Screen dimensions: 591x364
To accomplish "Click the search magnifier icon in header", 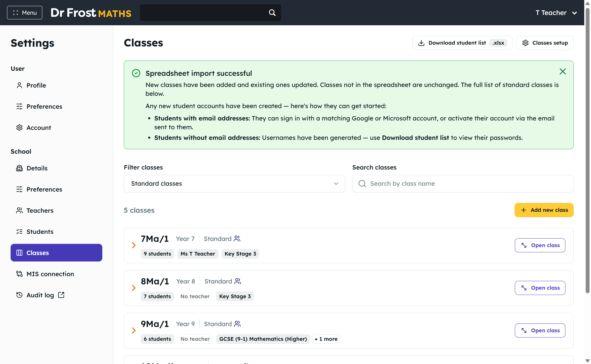I will tap(272, 13).
